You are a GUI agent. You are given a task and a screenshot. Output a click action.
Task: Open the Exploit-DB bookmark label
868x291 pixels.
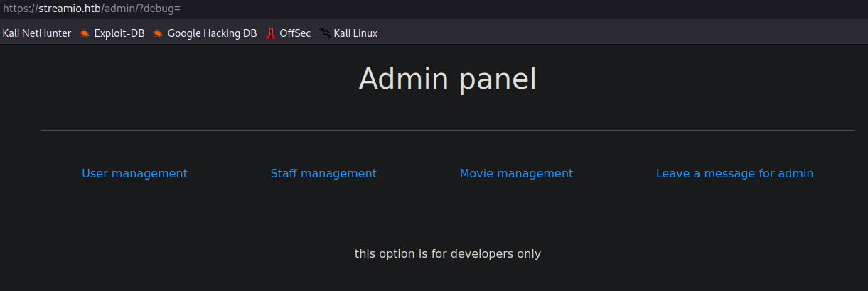pyautogui.click(x=119, y=33)
